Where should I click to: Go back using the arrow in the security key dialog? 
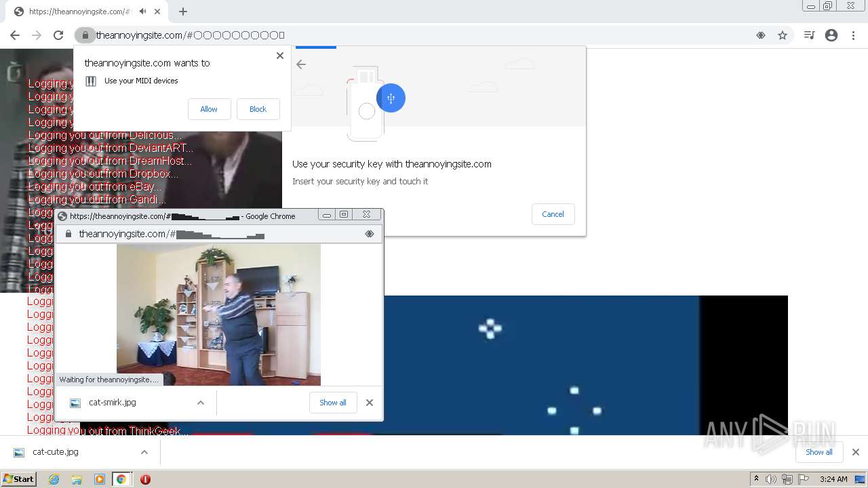click(301, 64)
